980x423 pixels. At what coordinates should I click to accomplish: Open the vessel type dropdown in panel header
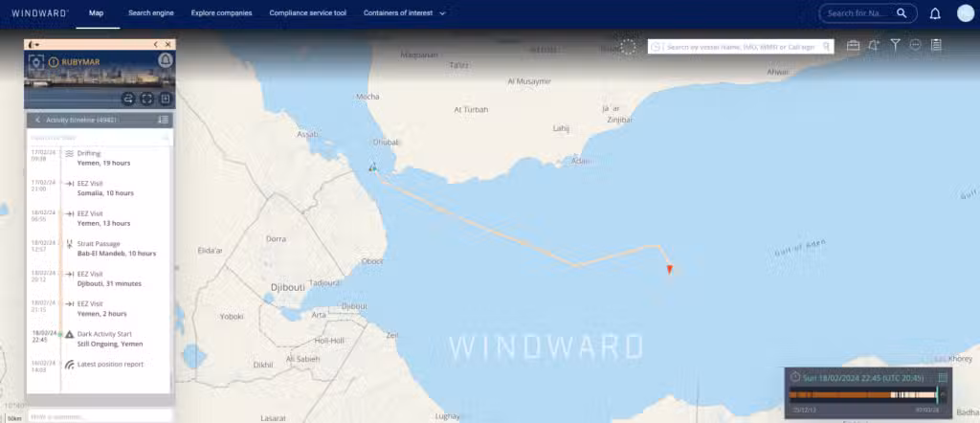click(33, 44)
